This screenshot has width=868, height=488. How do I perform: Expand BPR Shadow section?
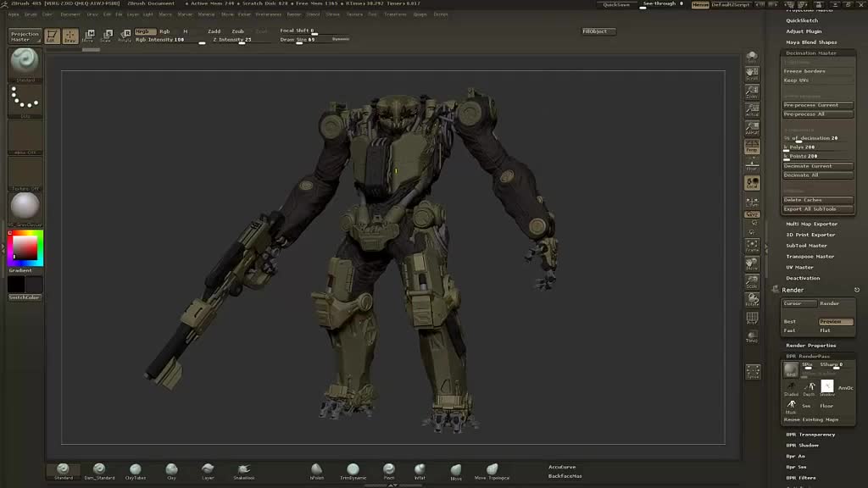pyautogui.click(x=802, y=446)
